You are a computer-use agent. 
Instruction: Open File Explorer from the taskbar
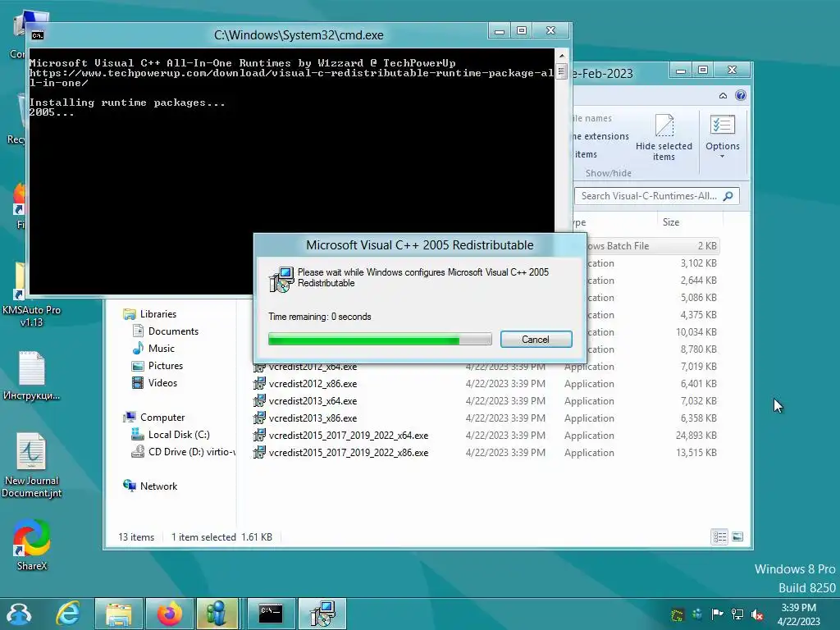pos(119,614)
